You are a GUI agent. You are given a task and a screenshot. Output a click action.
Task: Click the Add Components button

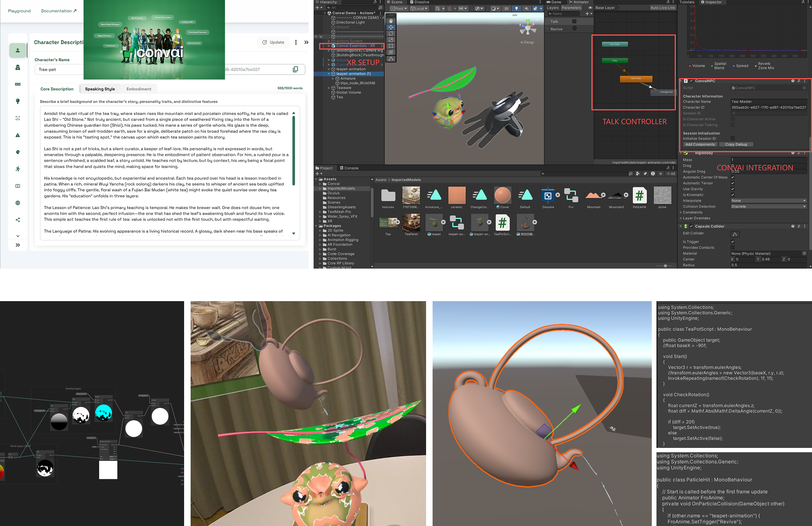tap(700, 144)
